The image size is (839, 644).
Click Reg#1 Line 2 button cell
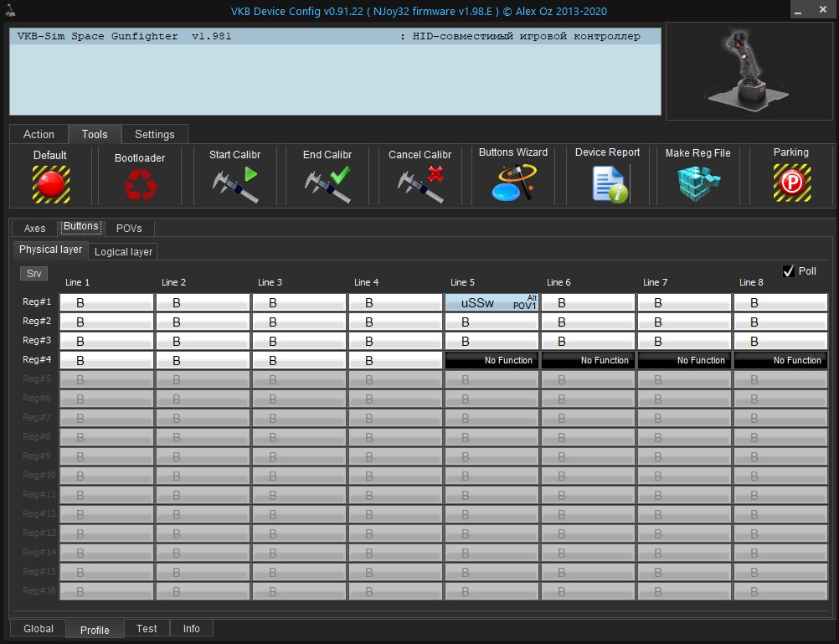pos(203,303)
